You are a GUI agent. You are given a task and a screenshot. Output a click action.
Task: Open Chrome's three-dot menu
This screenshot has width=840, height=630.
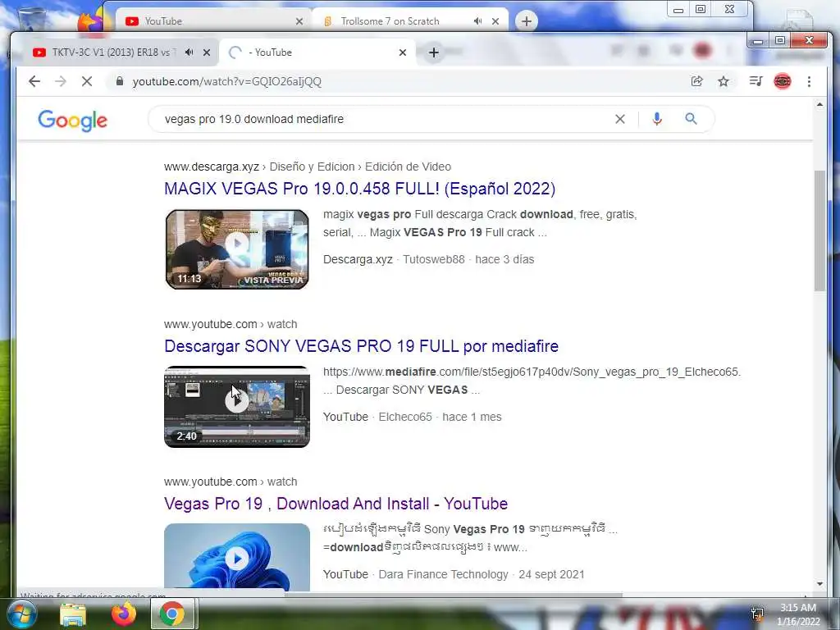click(809, 81)
